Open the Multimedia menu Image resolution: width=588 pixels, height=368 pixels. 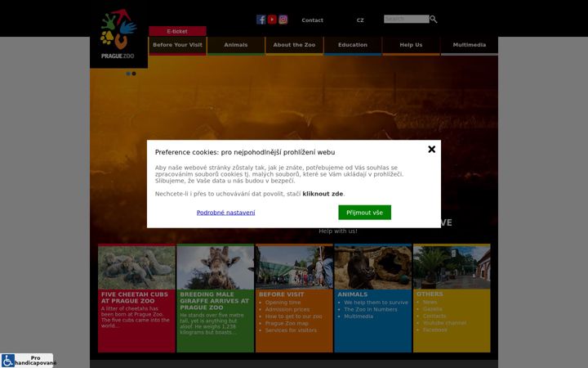click(470, 45)
